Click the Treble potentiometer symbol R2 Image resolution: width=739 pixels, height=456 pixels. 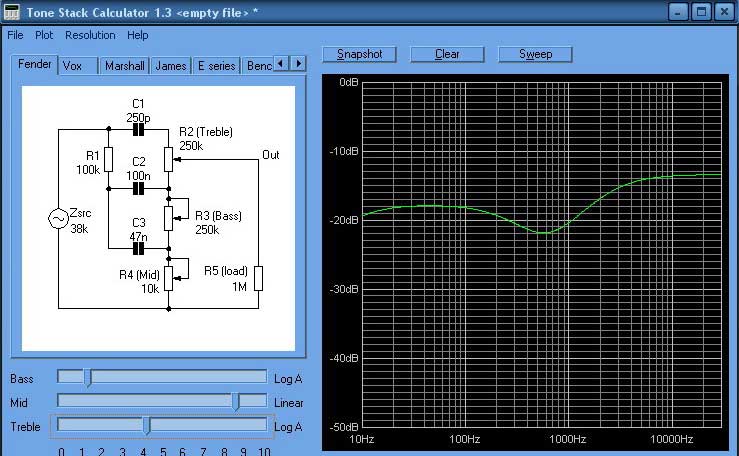[169, 159]
